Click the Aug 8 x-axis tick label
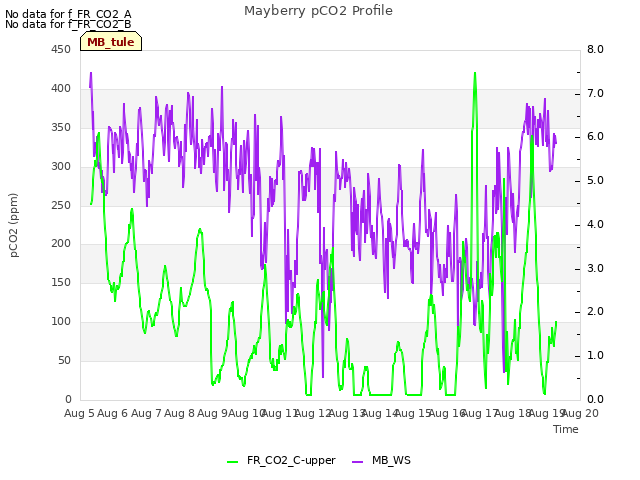640x480 pixels. pos(180,413)
